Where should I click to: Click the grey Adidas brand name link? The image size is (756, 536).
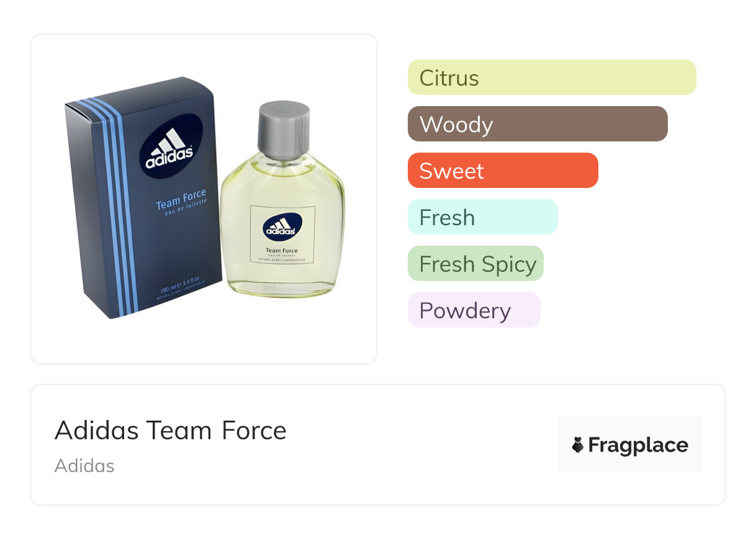84,466
